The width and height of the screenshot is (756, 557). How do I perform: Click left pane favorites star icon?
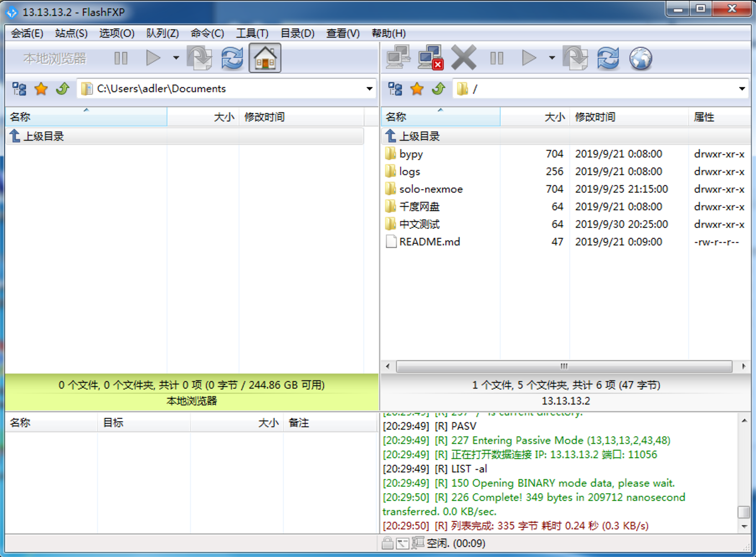pyautogui.click(x=41, y=89)
